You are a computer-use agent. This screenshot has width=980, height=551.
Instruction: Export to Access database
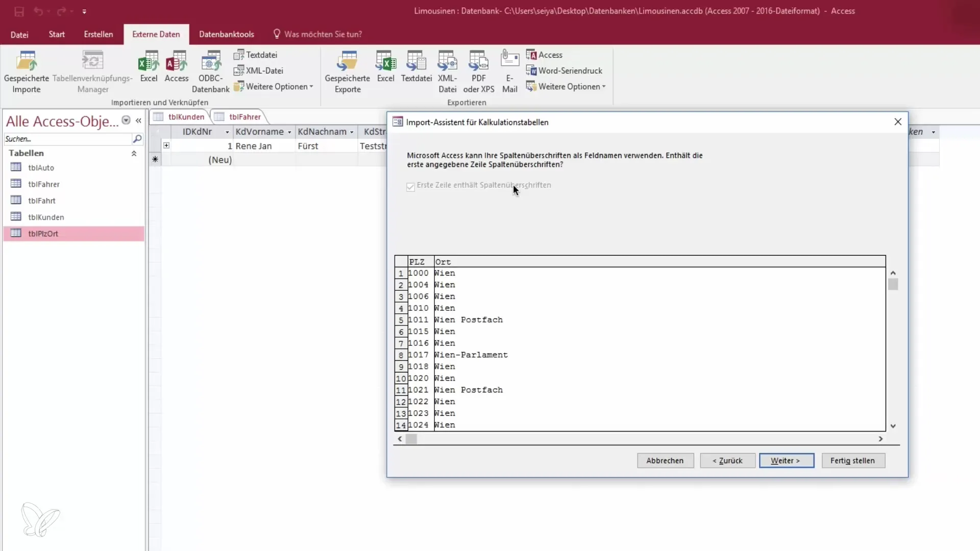coord(544,55)
